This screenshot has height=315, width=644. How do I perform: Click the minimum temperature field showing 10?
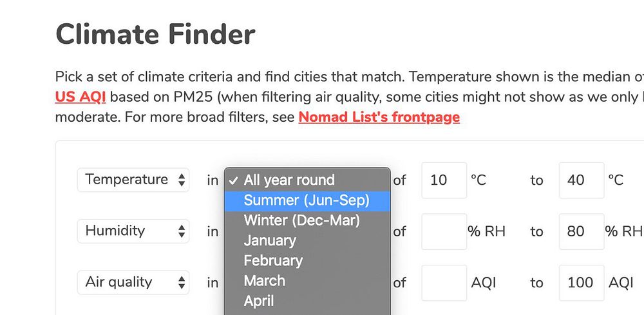pos(444,180)
